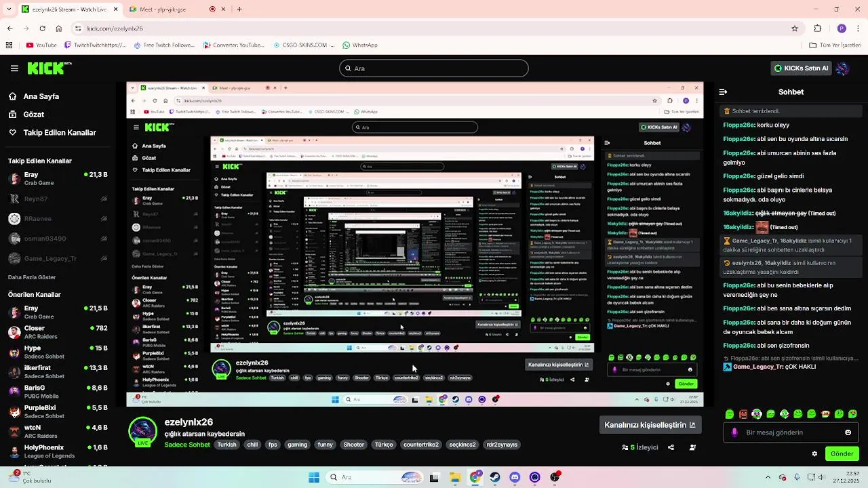This screenshot has height=488, width=868.
Task: Go to Ana Sayfa in sidebar
Action: pyautogui.click(x=41, y=96)
